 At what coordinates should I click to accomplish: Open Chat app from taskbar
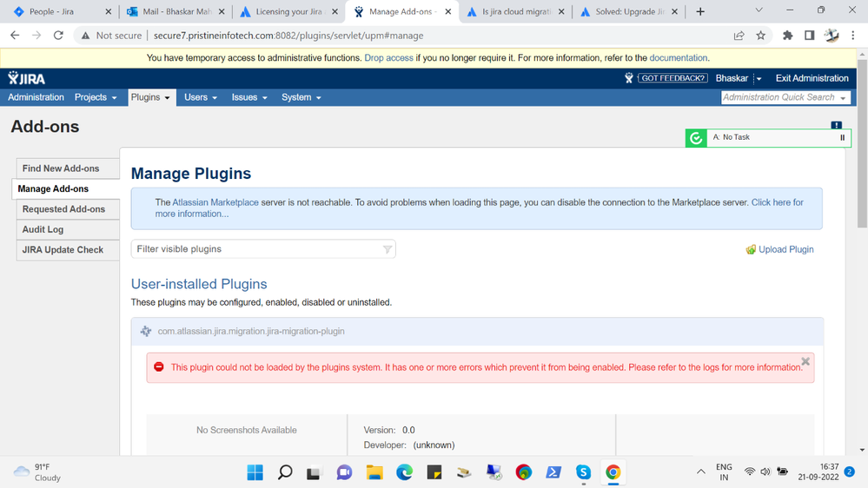(x=344, y=472)
